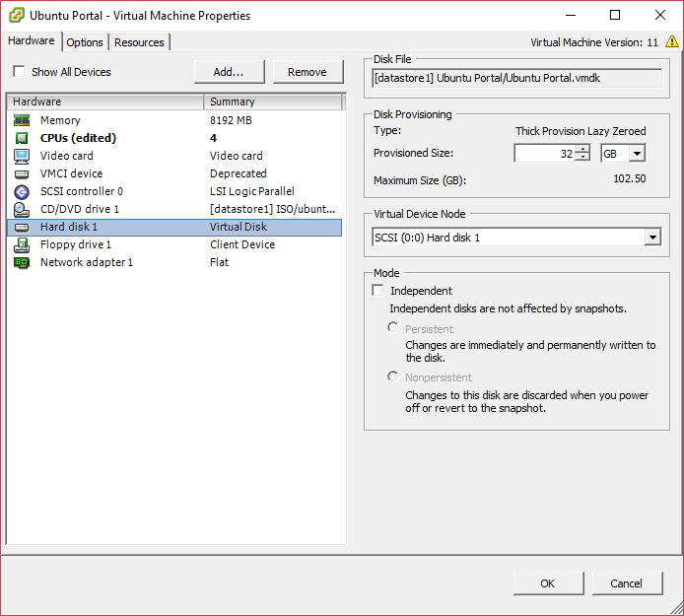This screenshot has width=684, height=616.
Task: Click the Video card monitor icon
Action: point(22,156)
